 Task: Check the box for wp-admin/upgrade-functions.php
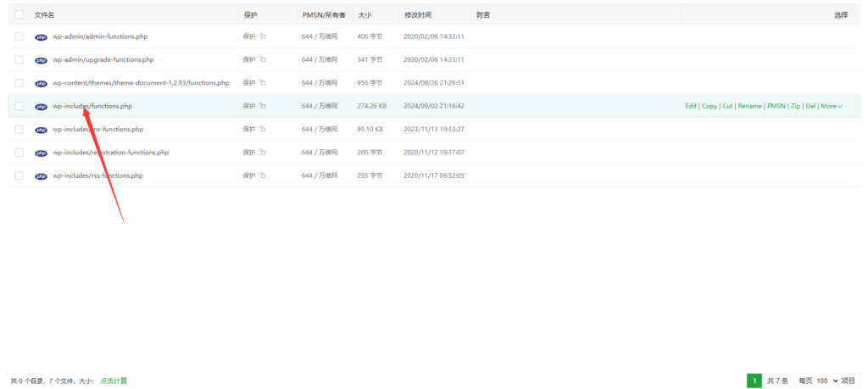click(x=19, y=60)
